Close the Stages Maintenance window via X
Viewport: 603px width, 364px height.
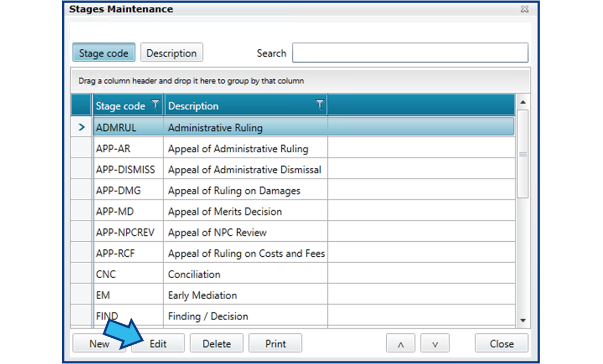[524, 9]
